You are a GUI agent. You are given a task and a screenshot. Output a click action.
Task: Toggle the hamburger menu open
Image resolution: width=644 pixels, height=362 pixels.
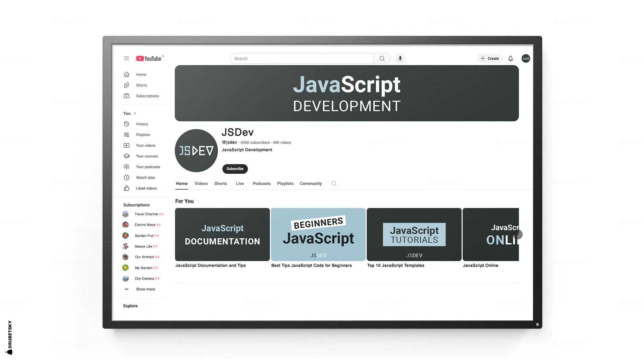coord(126,58)
